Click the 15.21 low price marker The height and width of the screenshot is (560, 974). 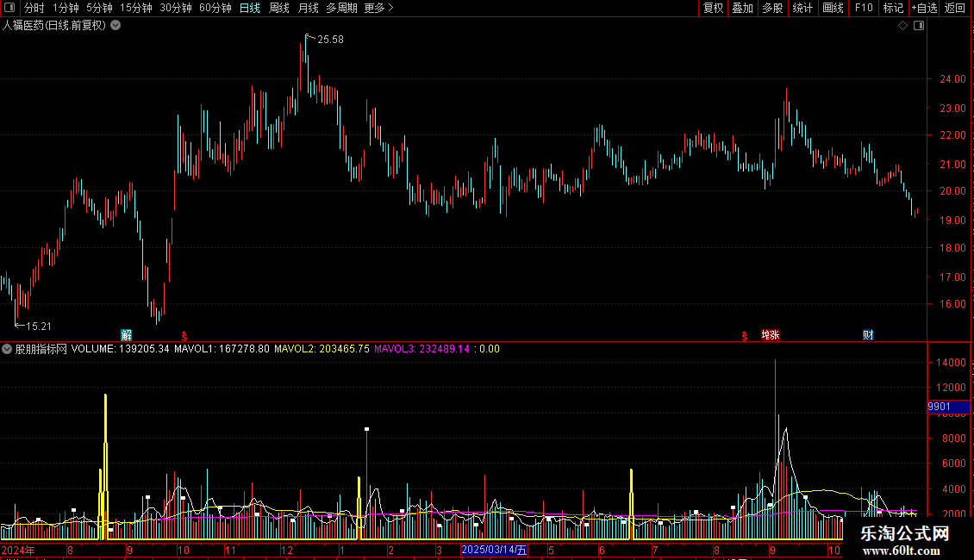click(38, 327)
